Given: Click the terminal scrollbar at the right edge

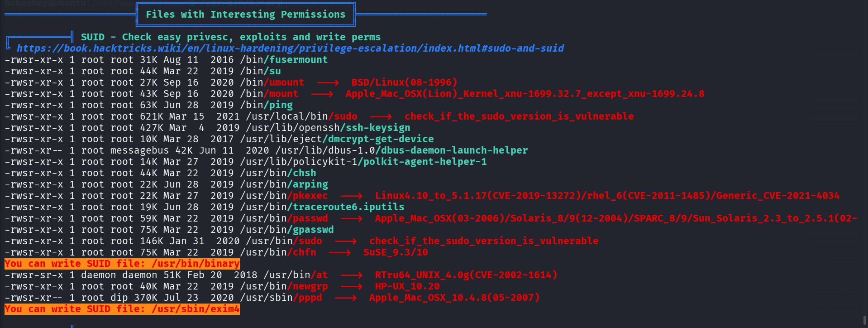Looking at the screenshot, I should tap(865, 320).
